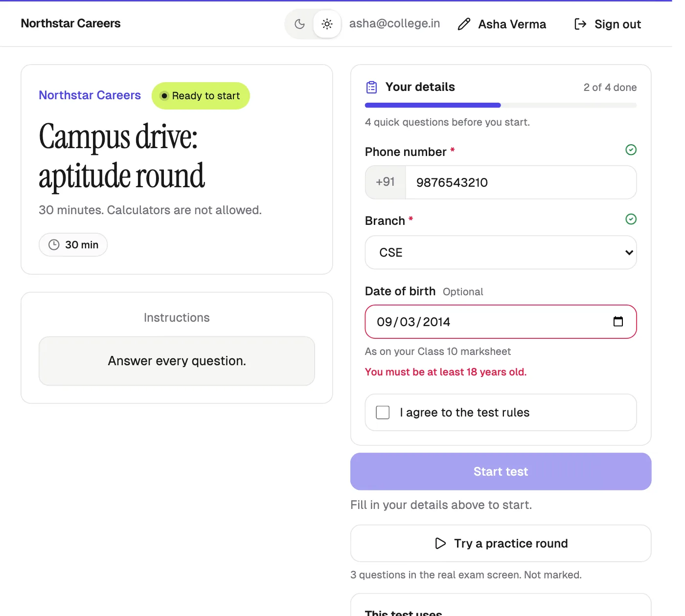Open the Northstar Careers link above the title

click(90, 95)
